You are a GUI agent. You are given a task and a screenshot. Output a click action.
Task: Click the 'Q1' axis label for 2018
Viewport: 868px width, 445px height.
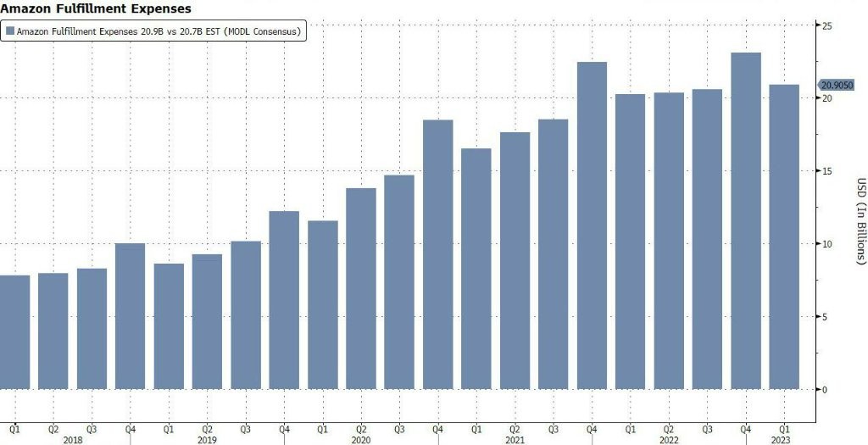click(x=15, y=429)
